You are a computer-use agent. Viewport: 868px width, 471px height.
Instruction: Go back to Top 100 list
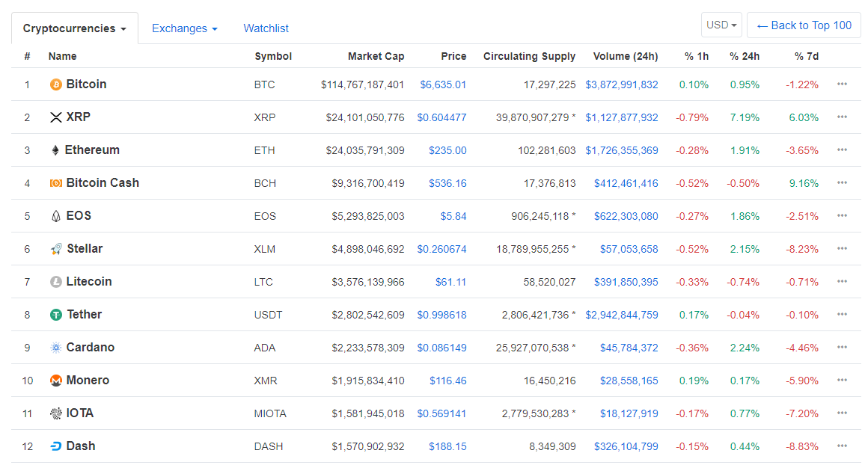coord(804,25)
